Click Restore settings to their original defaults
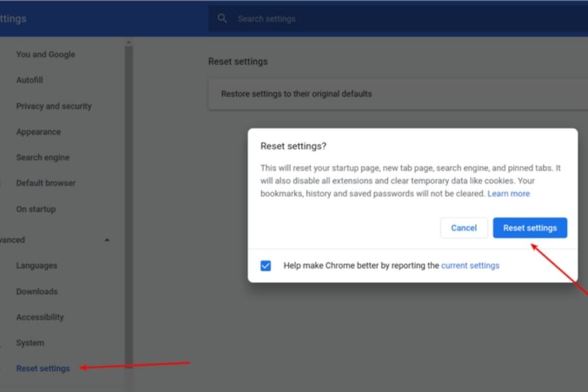 pos(297,94)
